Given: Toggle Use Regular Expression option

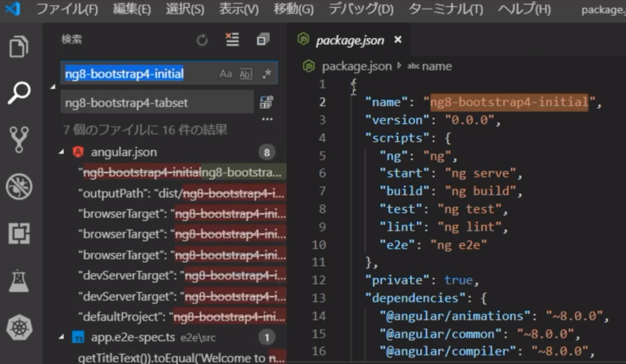Looking at the screenshot, I should pyautogui.click(x=267, y=74).
